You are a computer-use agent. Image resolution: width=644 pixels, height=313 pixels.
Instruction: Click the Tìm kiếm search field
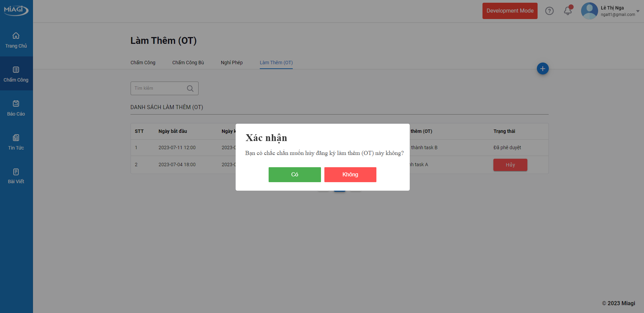click(x=158, y=88)
